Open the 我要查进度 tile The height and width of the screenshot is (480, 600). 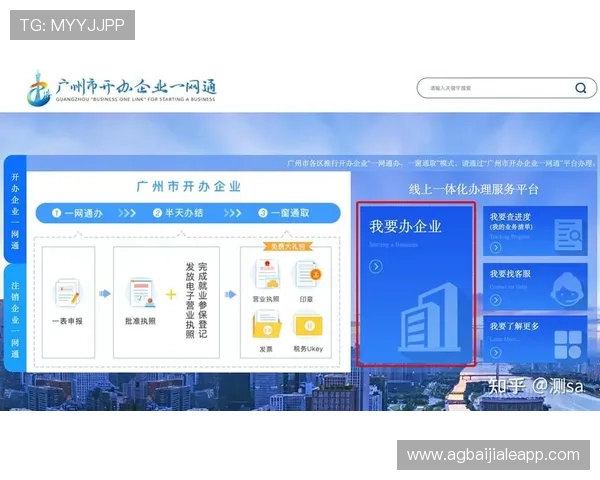tap(535, 231)
